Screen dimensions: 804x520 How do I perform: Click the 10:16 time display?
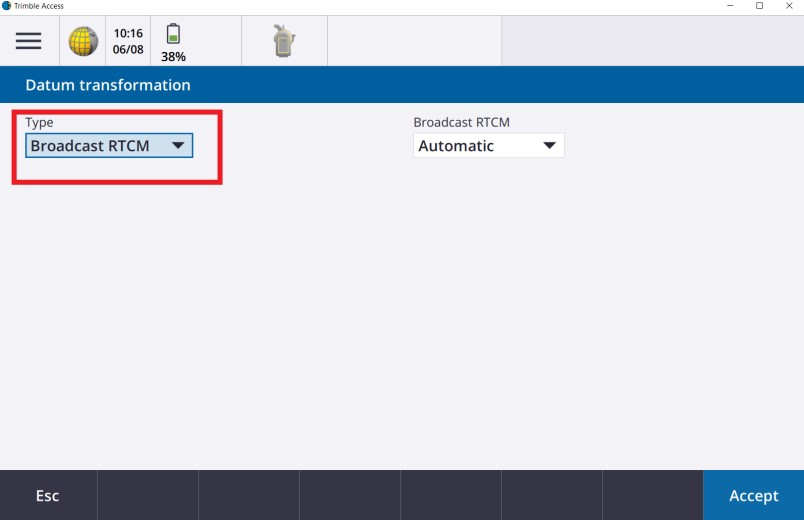point(128,33)
